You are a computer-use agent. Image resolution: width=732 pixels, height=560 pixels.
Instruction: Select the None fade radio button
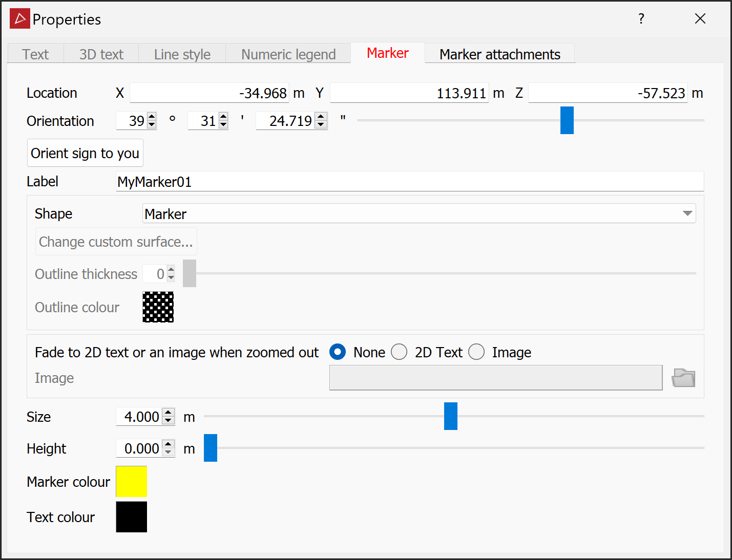(338, 352)
